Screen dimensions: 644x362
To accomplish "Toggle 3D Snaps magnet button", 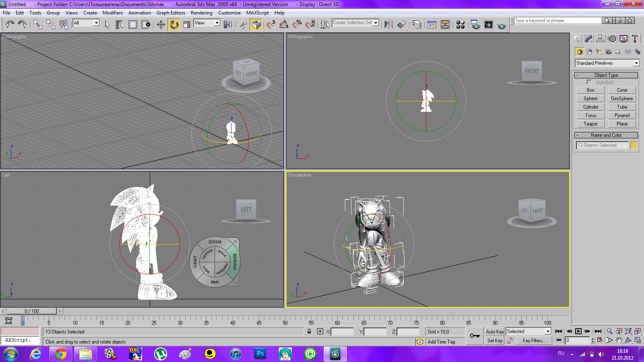I will click(270, 25).
